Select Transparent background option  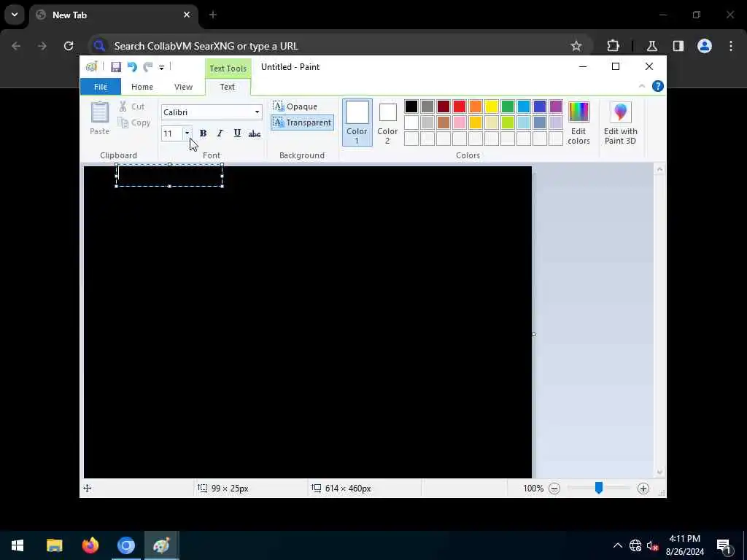[303, 122]
